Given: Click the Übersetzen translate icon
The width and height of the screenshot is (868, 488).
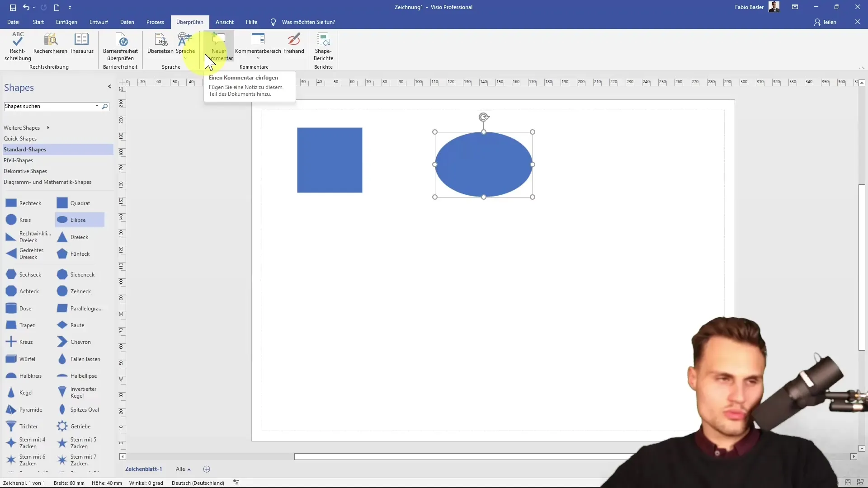Looking at the screenshot, I should click(160, 44).
